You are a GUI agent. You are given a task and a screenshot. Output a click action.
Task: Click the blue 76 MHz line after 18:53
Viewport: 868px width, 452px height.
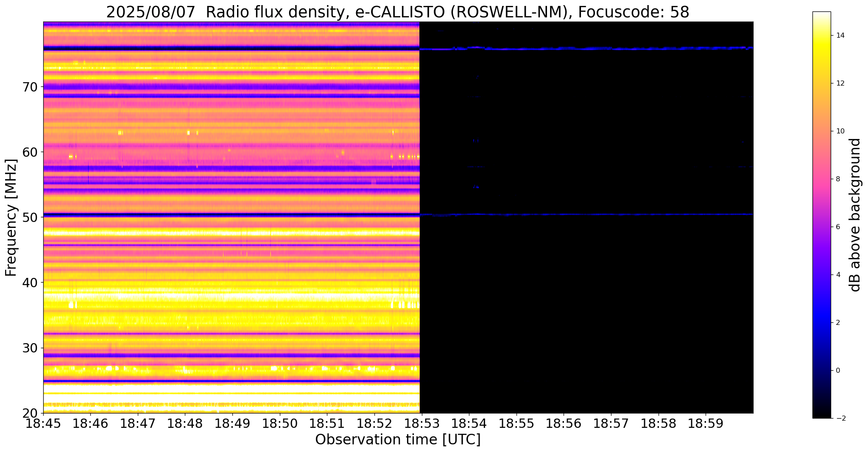pyautogui.click(x=586, y=48)
